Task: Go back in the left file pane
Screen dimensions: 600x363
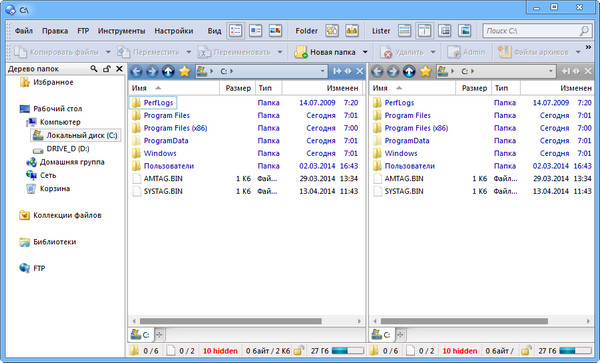Action: tap(136, 71)
